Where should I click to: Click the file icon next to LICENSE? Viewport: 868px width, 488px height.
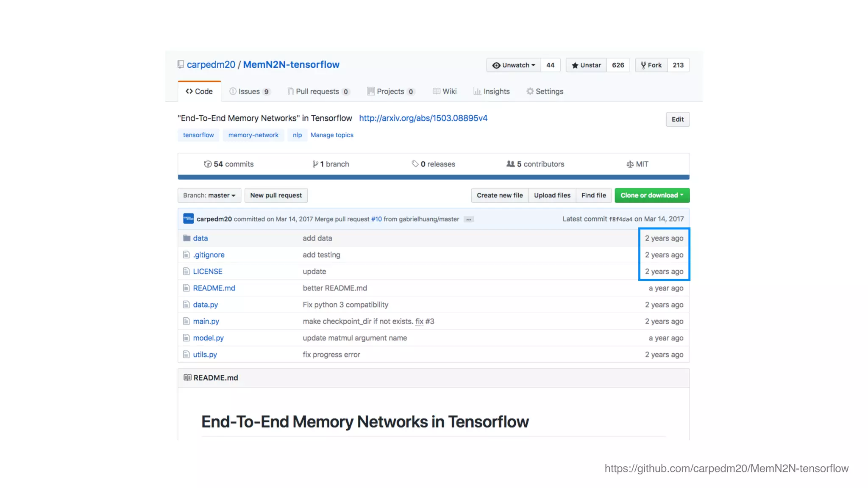(186, 271)
